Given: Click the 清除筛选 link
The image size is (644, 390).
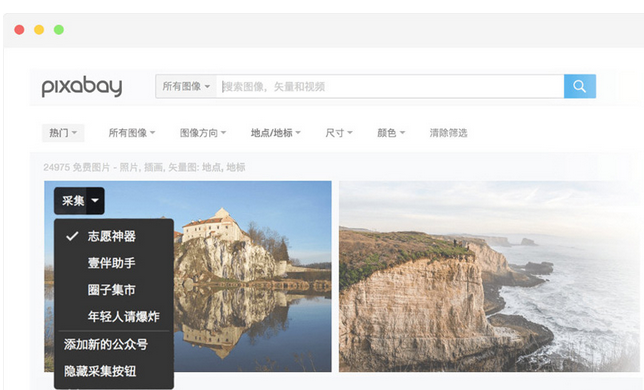Looking at the screenshot, I should tap(448, 133).
